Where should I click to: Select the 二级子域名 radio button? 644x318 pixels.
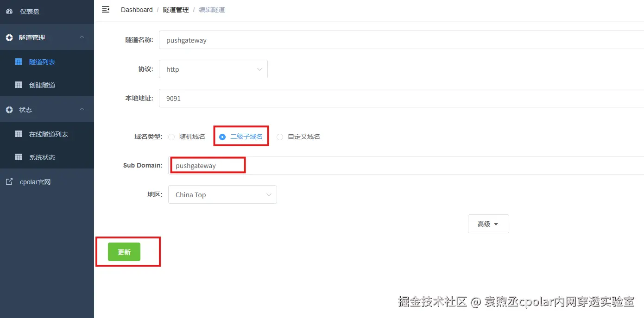click(x=222, y=137)
